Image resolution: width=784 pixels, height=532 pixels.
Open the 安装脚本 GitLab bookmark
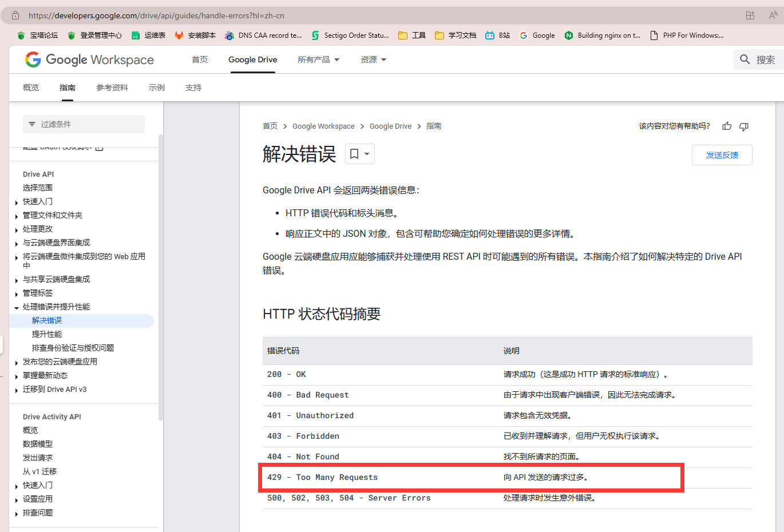(195, 35)
